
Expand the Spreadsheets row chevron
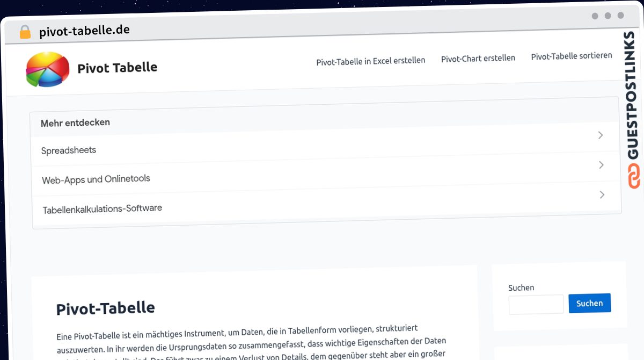(601, 135)
